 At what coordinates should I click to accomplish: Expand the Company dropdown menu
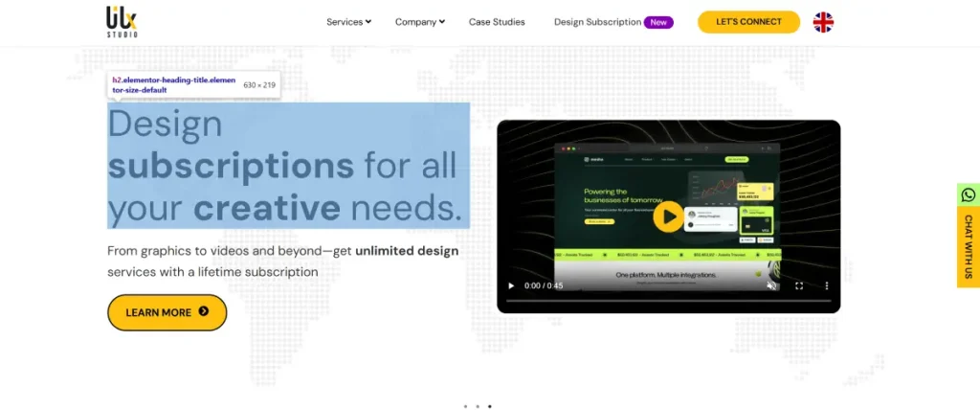coord(419,22)
